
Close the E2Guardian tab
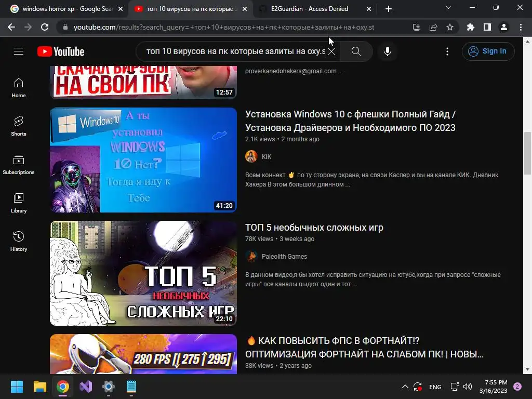369,9
